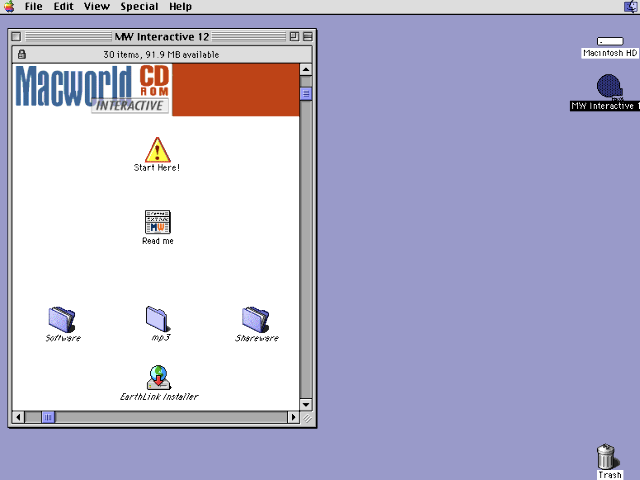Click the 'EarthLink Installer' label
The height and width of the screenshot is (480, 640).
[x=159, y=397]
